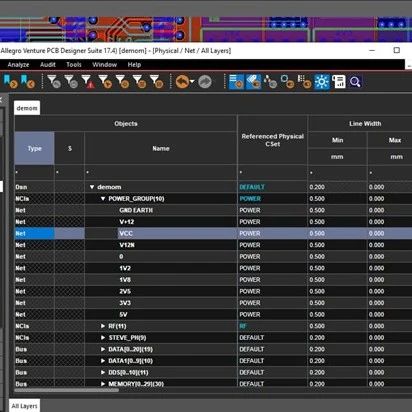The image size is (412, 412).
Task: Expand the STEVE_PH(9) net class
Action: tap(103, 338)
